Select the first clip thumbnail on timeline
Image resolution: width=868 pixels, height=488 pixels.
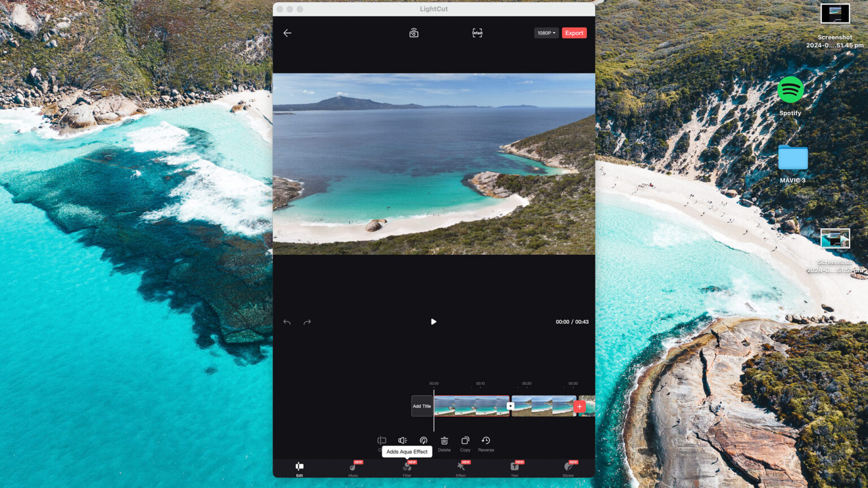click(472, 406)
